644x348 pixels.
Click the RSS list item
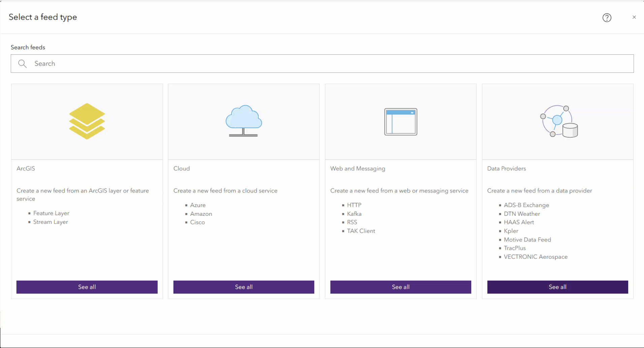352,222
